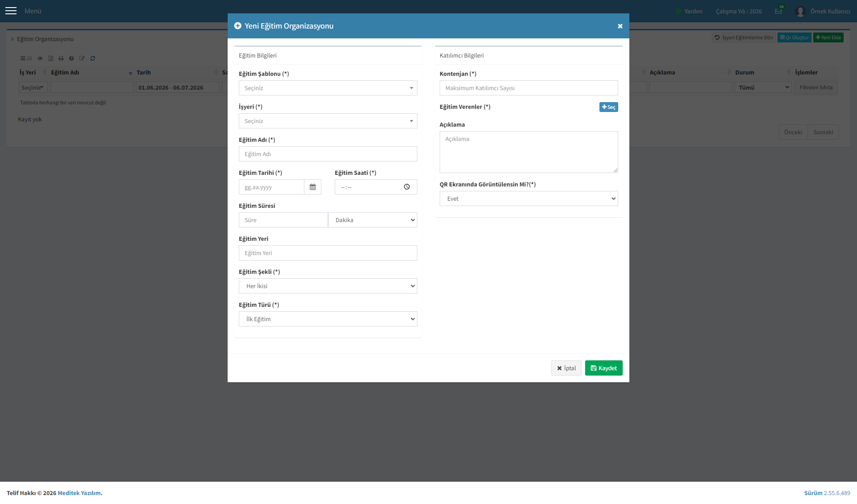857x504 pixels.
Task: Click Çalışma Yılı : 2026
Action: pos(739,11)
